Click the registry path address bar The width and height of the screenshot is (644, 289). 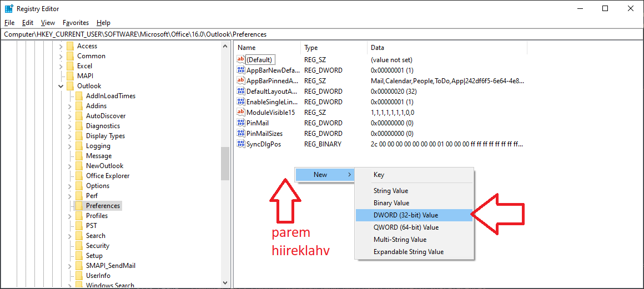tap(321, 34)
